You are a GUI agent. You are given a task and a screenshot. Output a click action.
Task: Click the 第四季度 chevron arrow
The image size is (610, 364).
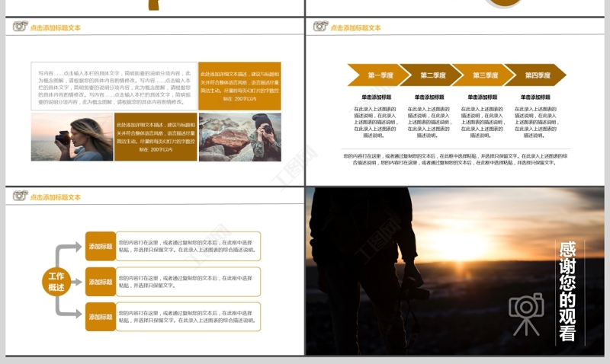pyautogui.click(x=536, y=75)
